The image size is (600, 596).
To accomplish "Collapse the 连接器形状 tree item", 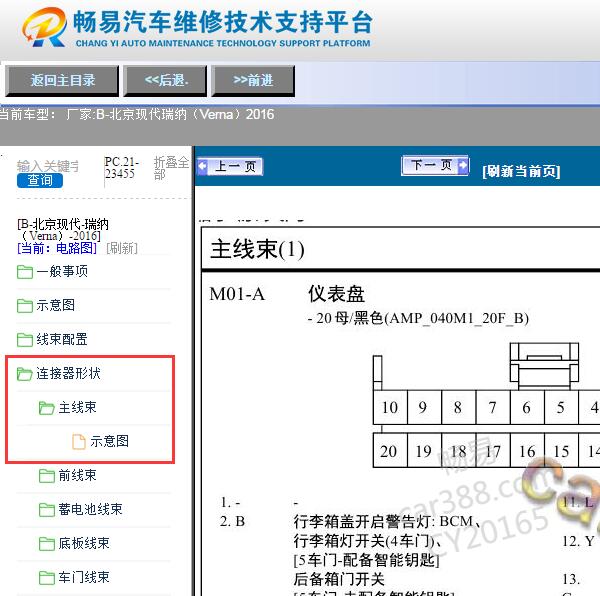I will coord(68,373).
